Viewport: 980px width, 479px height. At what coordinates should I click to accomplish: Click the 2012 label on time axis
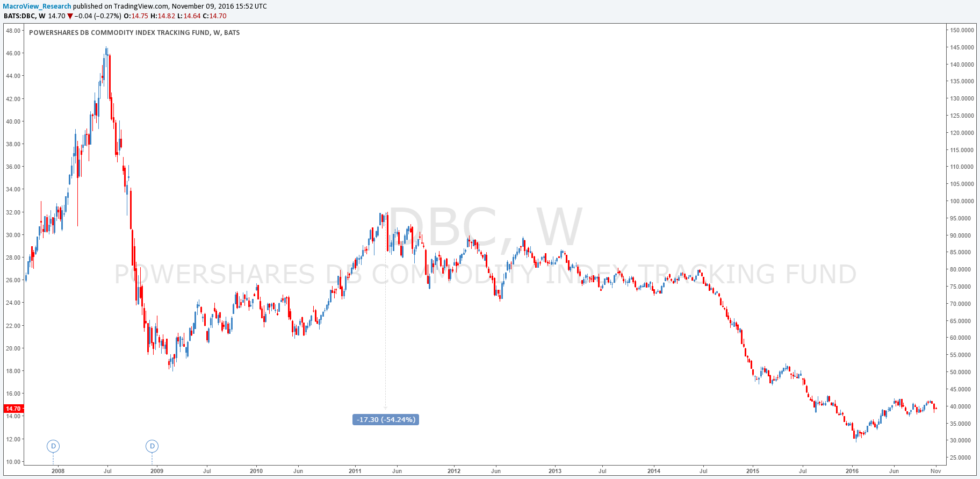454,471
